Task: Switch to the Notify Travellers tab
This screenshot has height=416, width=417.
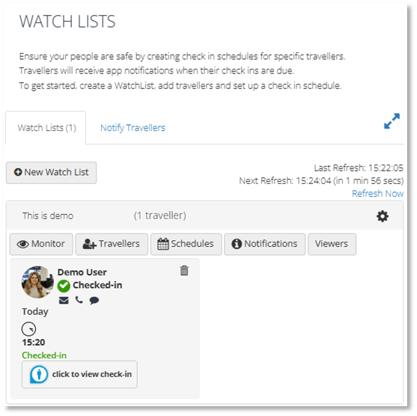Action: coord(133,128)
